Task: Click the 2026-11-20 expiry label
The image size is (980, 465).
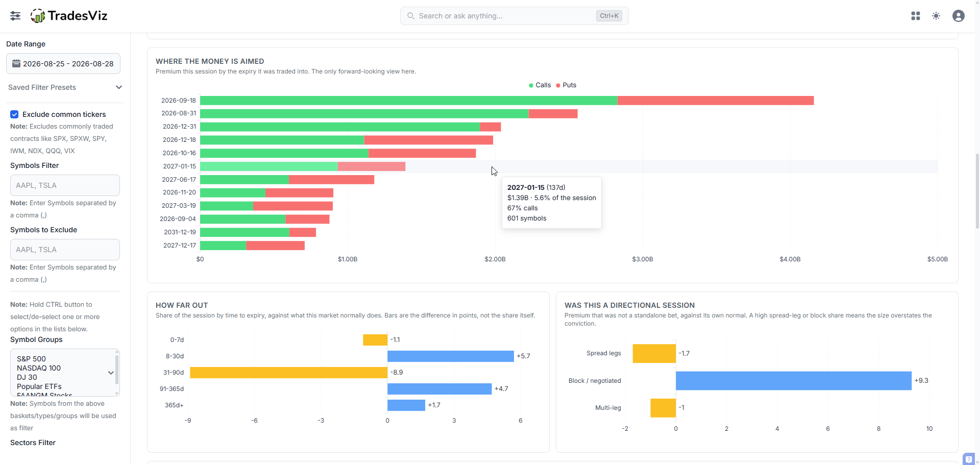Action: tap(179, 192)
